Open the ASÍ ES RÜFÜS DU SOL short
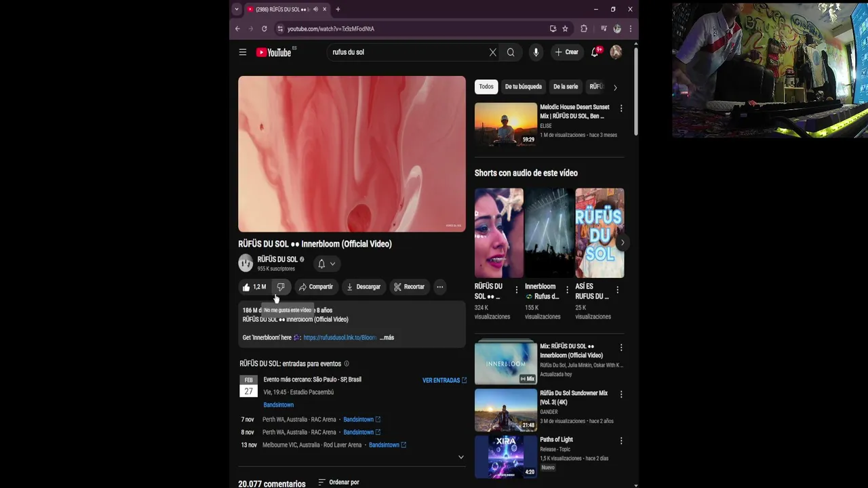This screenshot has width=868, height=488. [x=599, y=232]
